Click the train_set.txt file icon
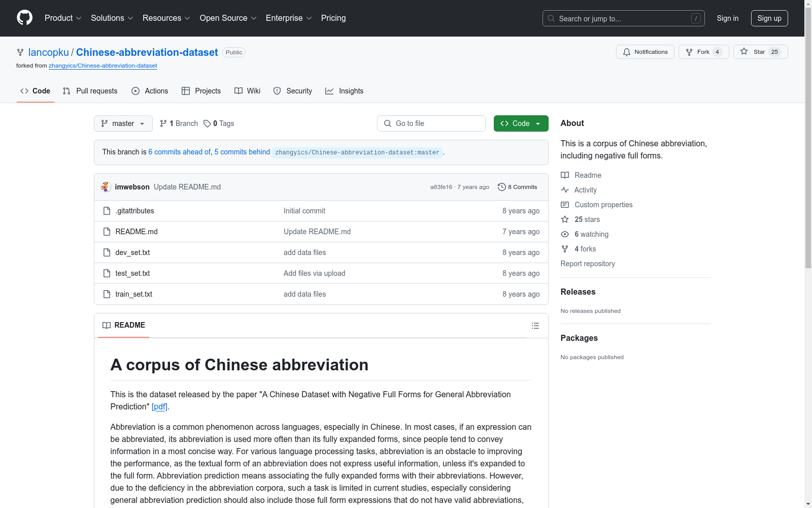Screen dimensions: 812x508 [x=107, y=294]
